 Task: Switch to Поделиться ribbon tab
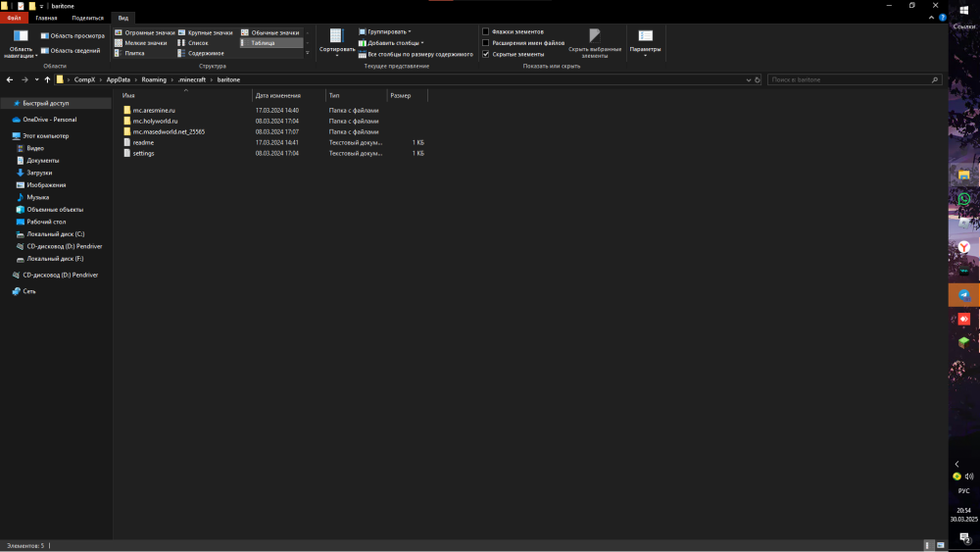(x=87, y=18)
